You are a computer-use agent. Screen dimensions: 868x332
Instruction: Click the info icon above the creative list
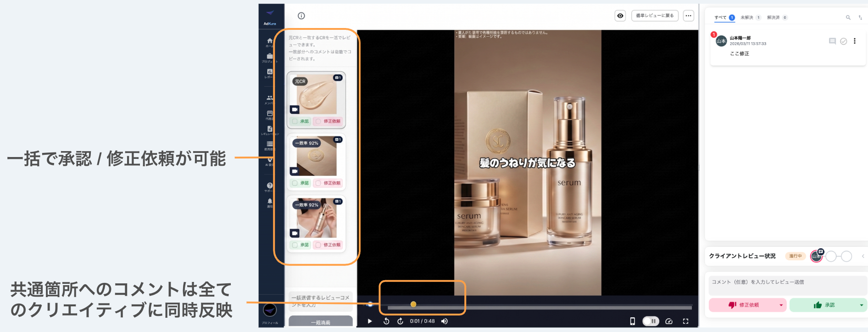point(301,16)
